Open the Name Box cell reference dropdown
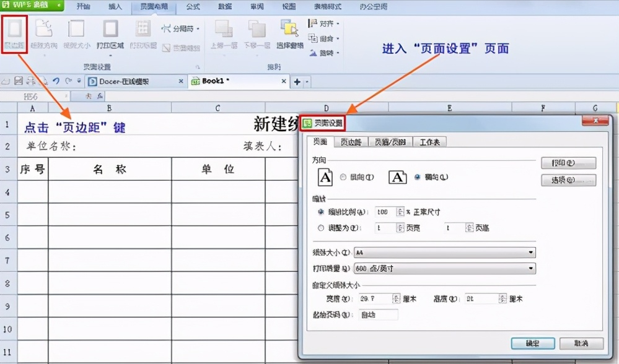Viewport: 619px width, 364px height. (66, 96)
